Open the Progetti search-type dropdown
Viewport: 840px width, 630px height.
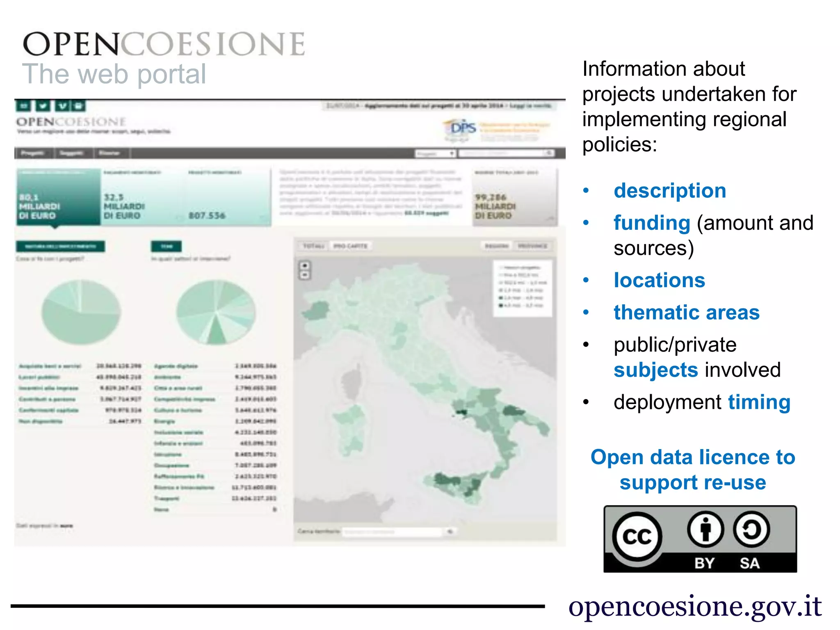click(x=435, y=153)
